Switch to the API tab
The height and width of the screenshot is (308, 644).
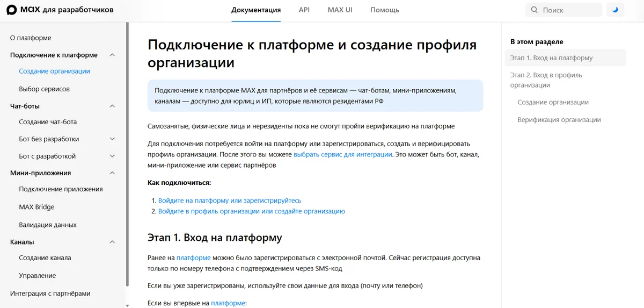(304, 10)
